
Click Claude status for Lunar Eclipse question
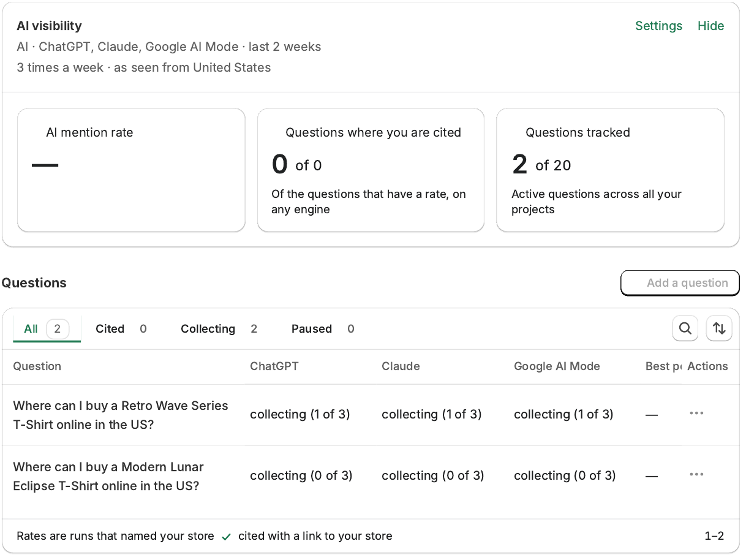[x=433, y=475]
